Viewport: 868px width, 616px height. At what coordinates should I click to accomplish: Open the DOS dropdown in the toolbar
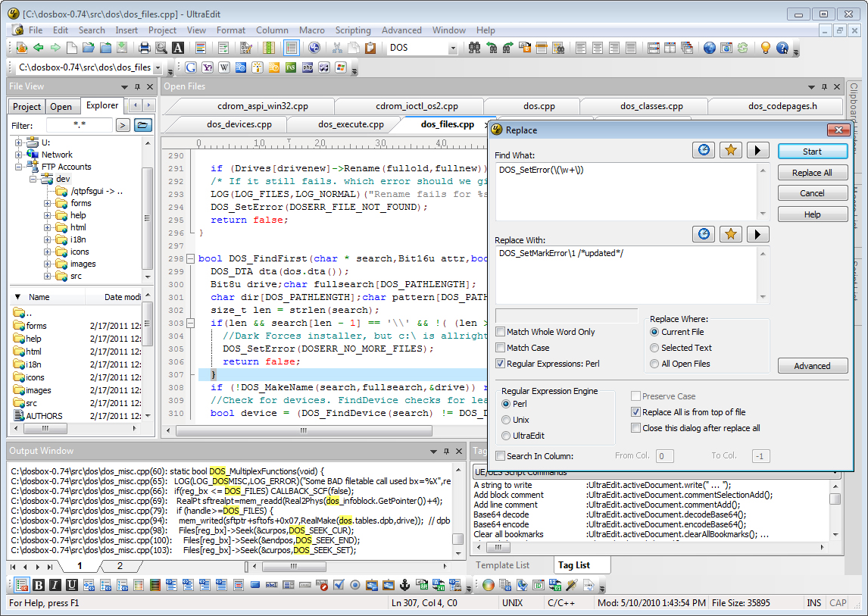(x=453, y=48)
